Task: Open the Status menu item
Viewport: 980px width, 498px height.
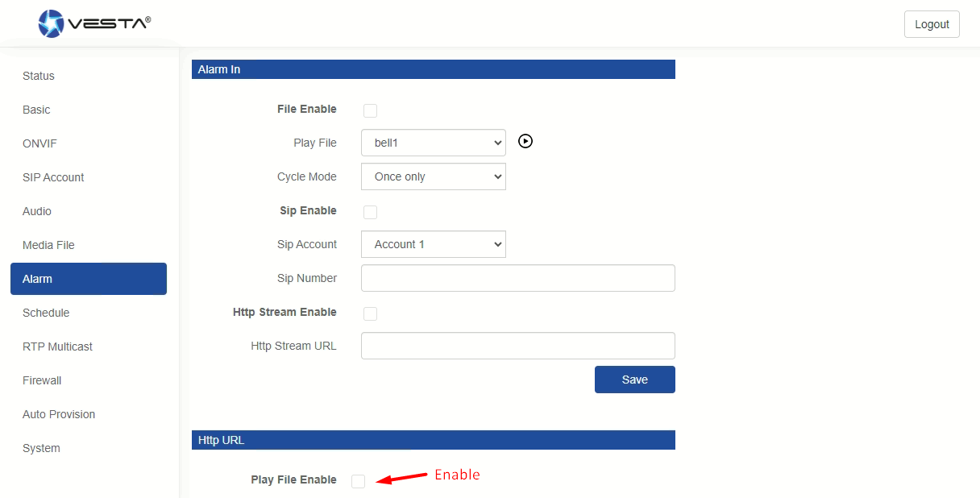Action: pos(39,76)
